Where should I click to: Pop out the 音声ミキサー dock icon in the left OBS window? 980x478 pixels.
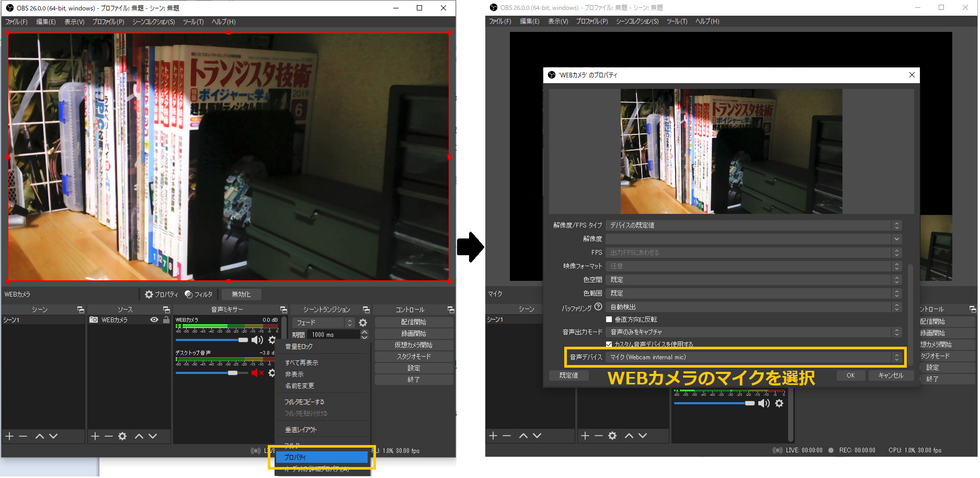tap(283, 310)
